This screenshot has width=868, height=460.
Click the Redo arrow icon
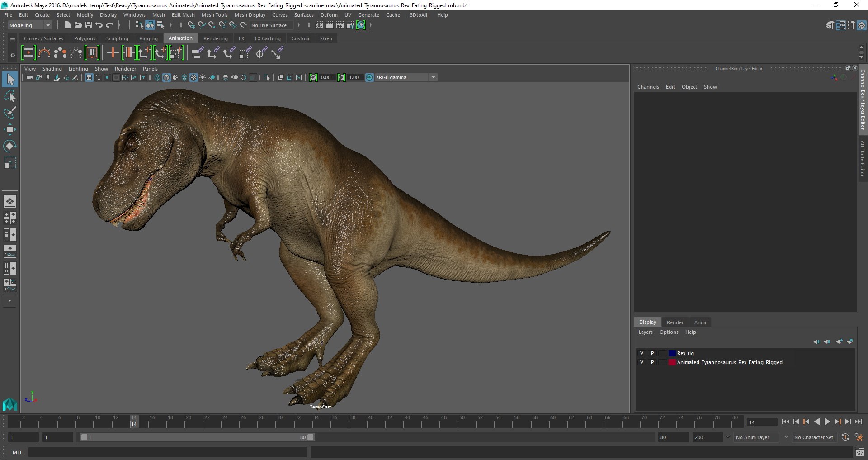[109, 25]
